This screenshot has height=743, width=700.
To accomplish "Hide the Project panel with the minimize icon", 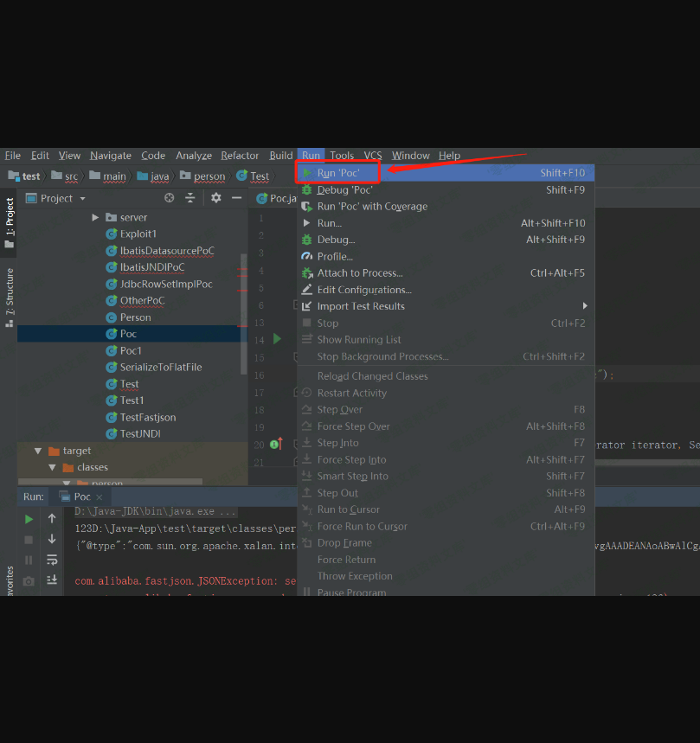I will (236, 198).
